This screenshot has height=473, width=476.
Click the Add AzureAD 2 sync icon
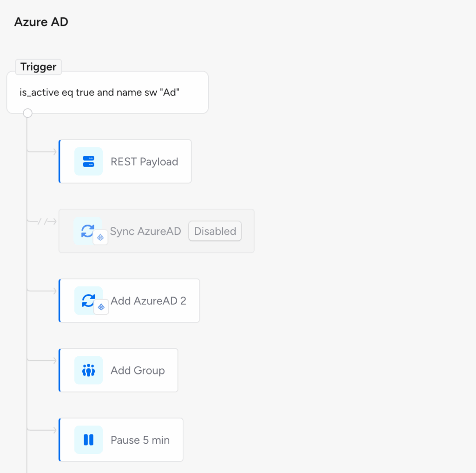[x=88, y=300]
